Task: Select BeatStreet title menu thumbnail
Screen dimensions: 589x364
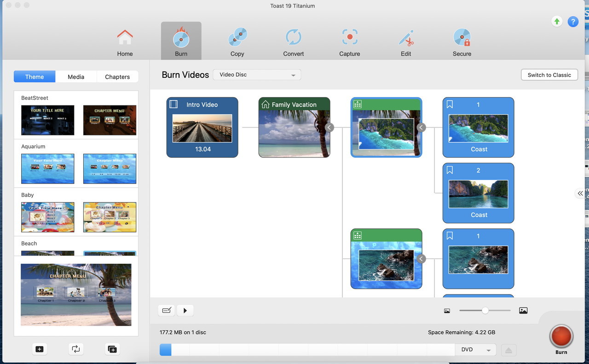Action: [48, 120]
